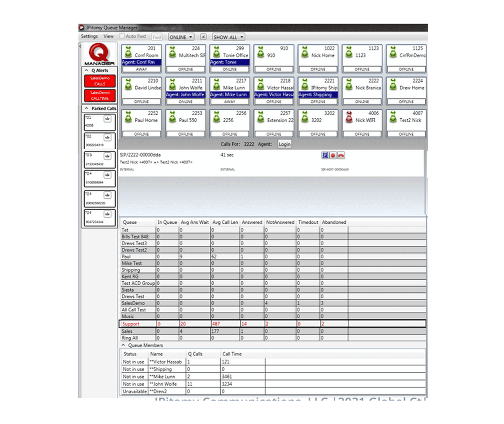
Task: Select the Ring All queue row
Action: pyautogui.click(x=273, y=338)
